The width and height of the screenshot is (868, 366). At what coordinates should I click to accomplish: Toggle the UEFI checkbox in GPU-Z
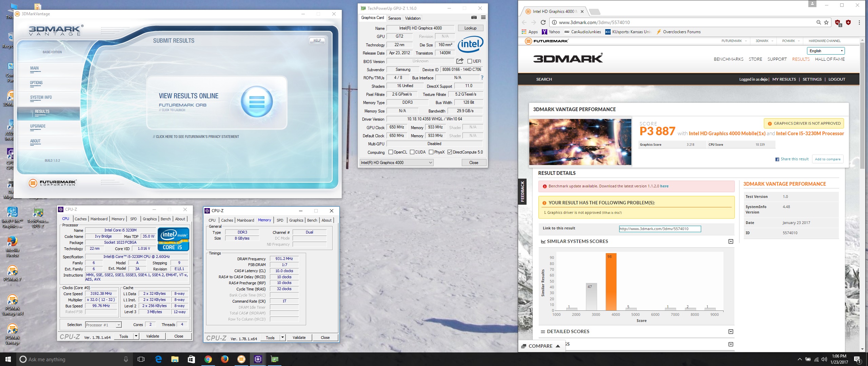click(470, 61)
